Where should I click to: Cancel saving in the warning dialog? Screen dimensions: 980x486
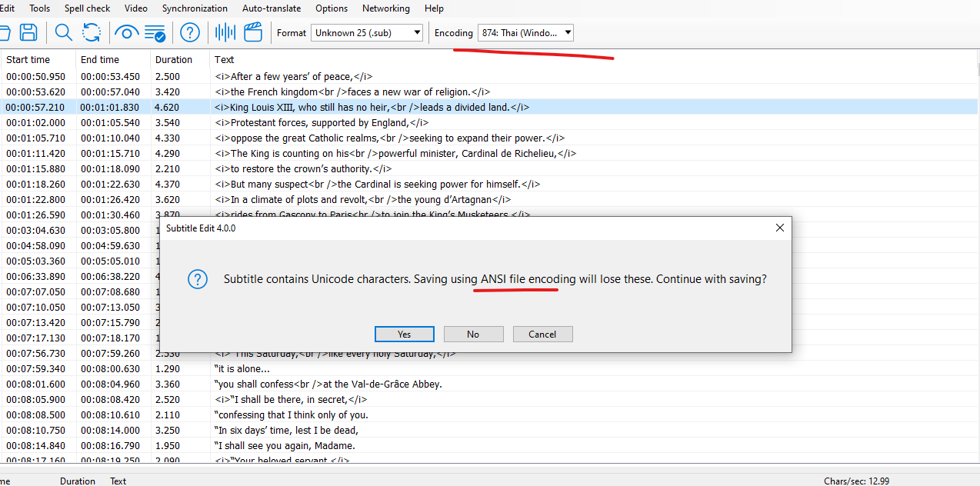(542, 334)
